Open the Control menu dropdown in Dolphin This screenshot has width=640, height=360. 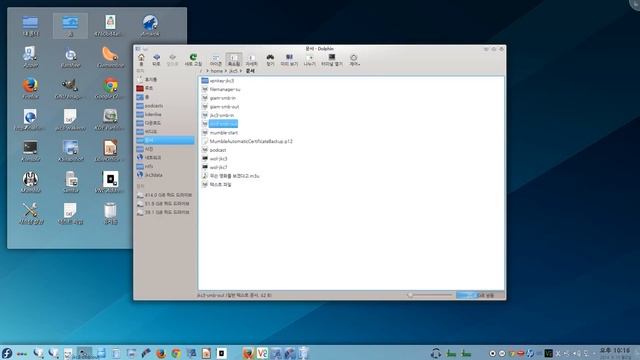(x=354, y=60)
